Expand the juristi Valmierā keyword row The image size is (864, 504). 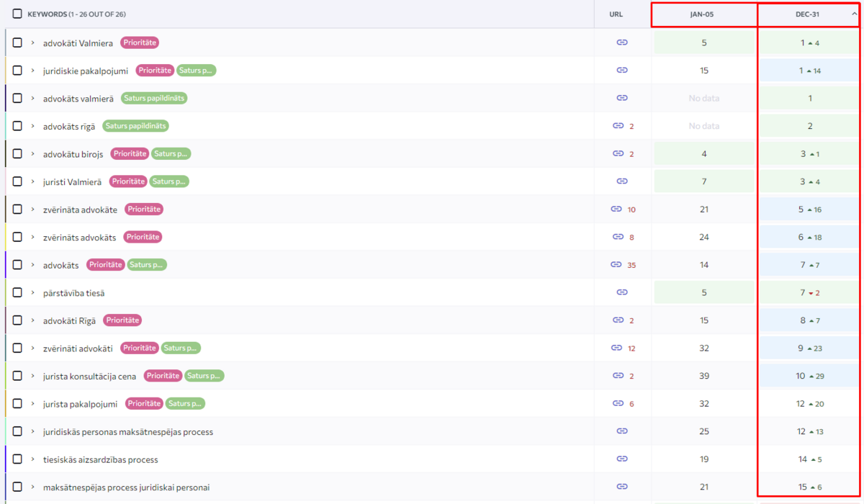click(x=32, y=182)
